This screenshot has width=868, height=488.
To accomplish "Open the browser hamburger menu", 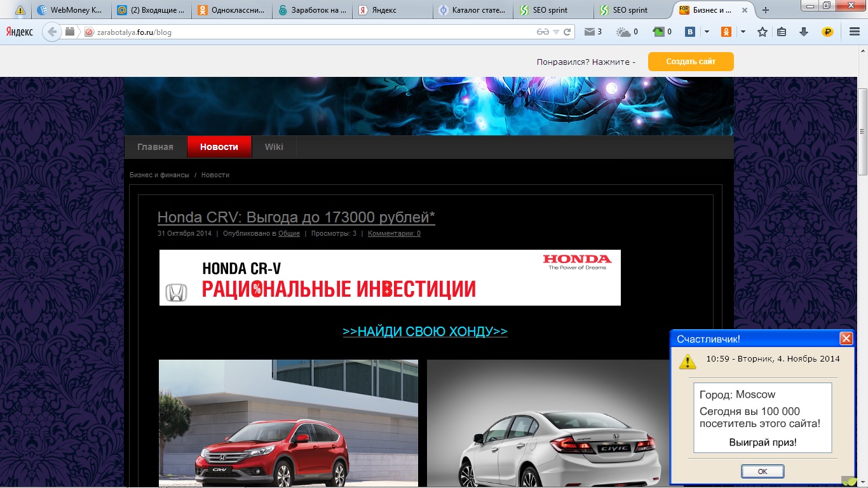I will (855, 32).
